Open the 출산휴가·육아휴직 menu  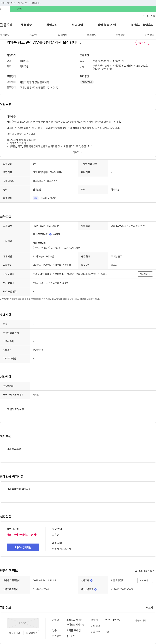click(142, 25)
